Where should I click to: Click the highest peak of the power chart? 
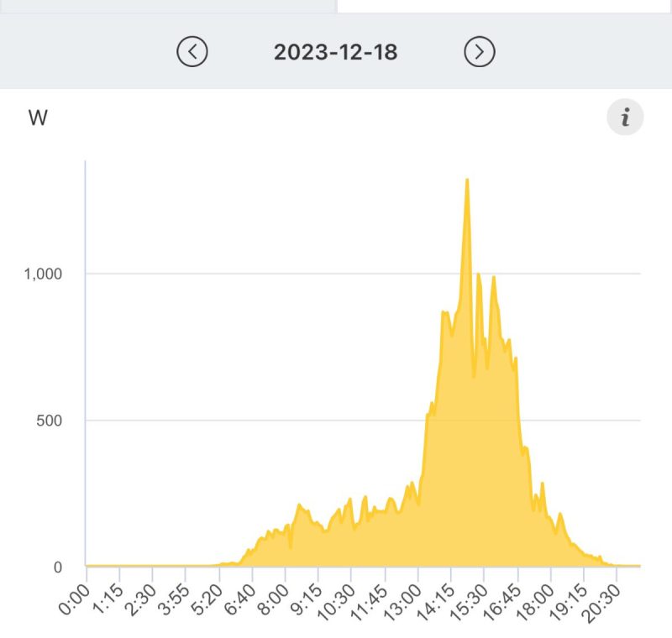[467, 180]
